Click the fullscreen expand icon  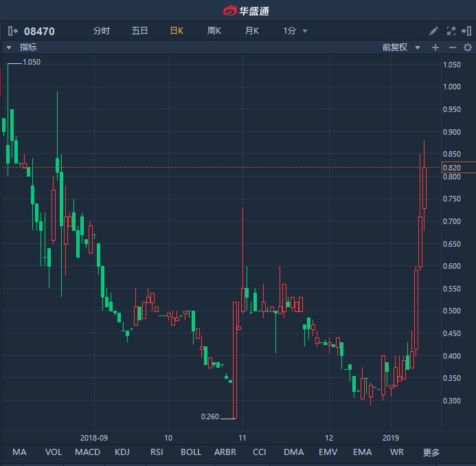click(x=451, y=31)
